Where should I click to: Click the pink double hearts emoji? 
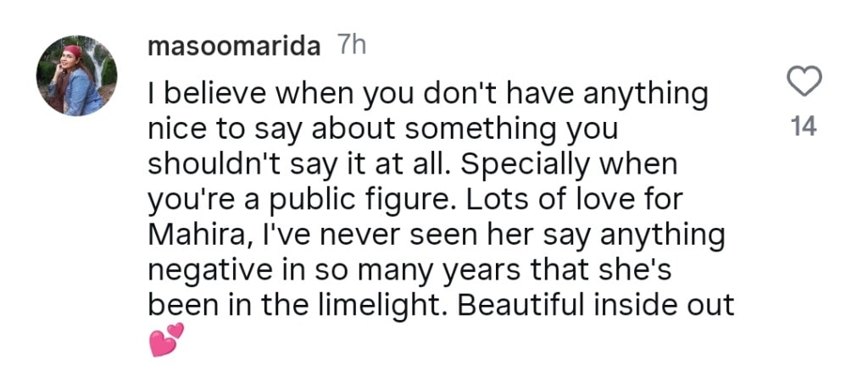click(x=166, y=340)
